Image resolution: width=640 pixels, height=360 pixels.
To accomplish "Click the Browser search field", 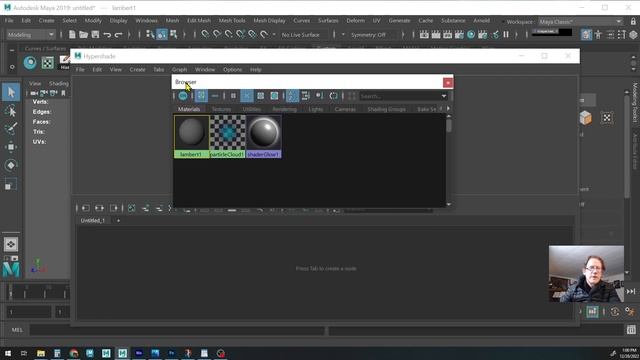I will [x=399, y=96].
